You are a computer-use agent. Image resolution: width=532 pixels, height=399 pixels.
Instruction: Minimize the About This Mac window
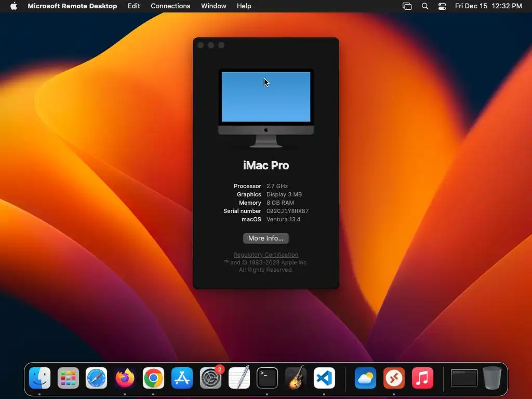tap(211, 45)
